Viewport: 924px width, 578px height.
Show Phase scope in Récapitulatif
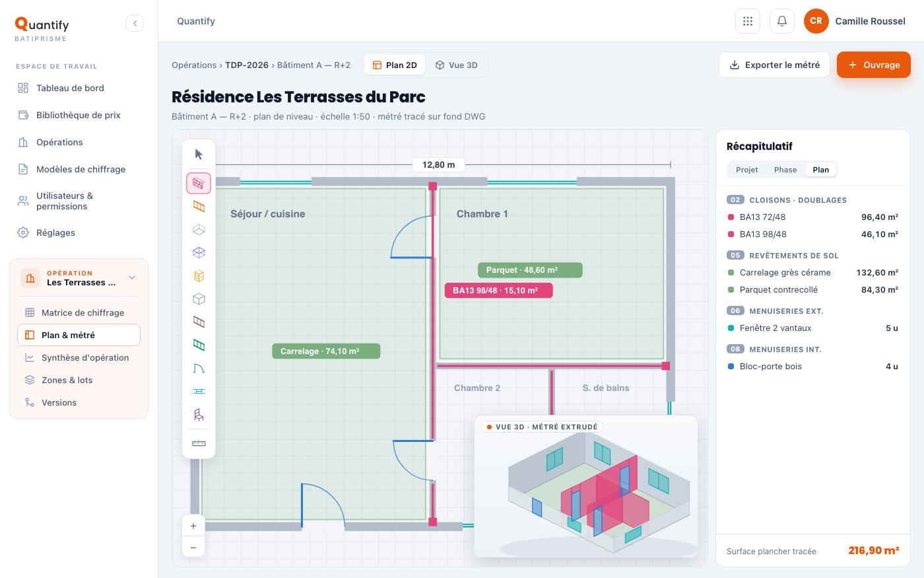pyautogui.click(x=785, y=170)
